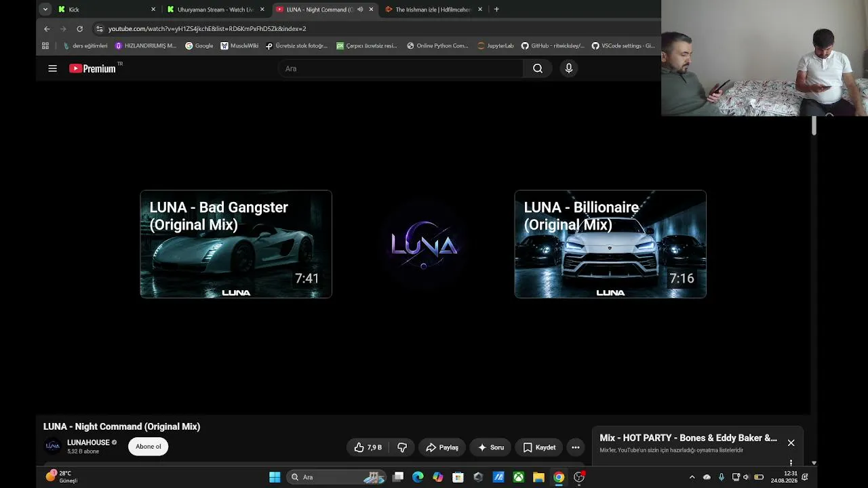Open playlist panel vertical dots menu
The height and width of the screenshot is (488, 868).
tap(791, 463)
